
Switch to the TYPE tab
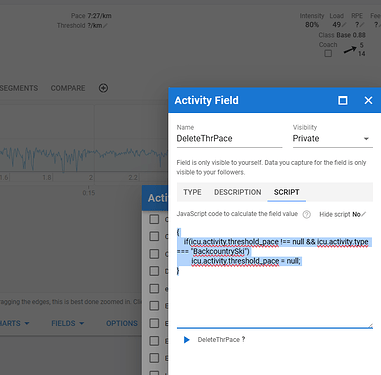click(192, 192)
